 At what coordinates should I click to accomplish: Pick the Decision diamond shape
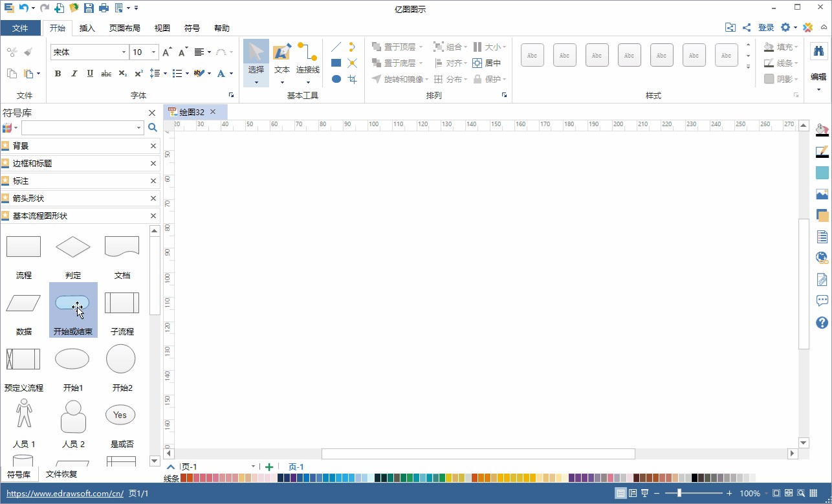73,247
